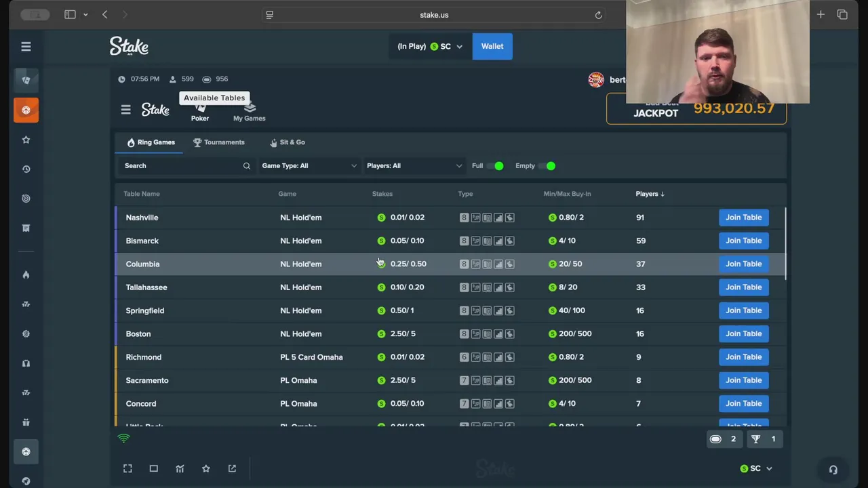Switch to the Tournaments tab

218,142
